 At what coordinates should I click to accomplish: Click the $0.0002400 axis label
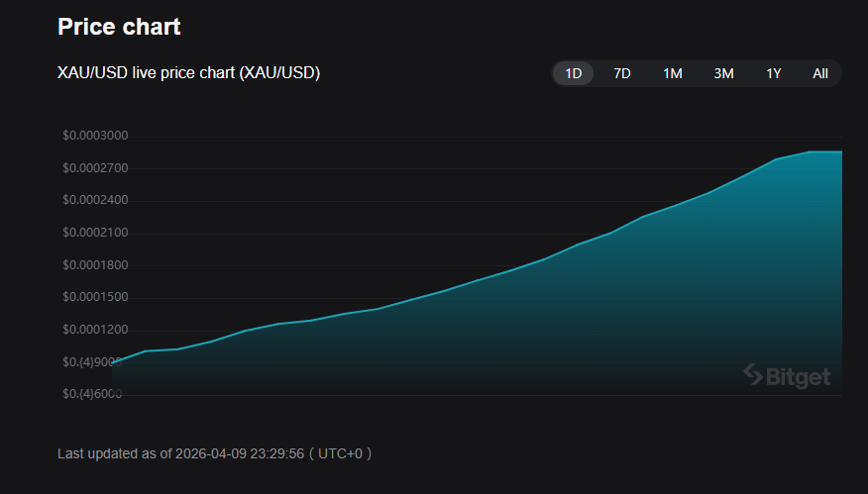(95, 200)
